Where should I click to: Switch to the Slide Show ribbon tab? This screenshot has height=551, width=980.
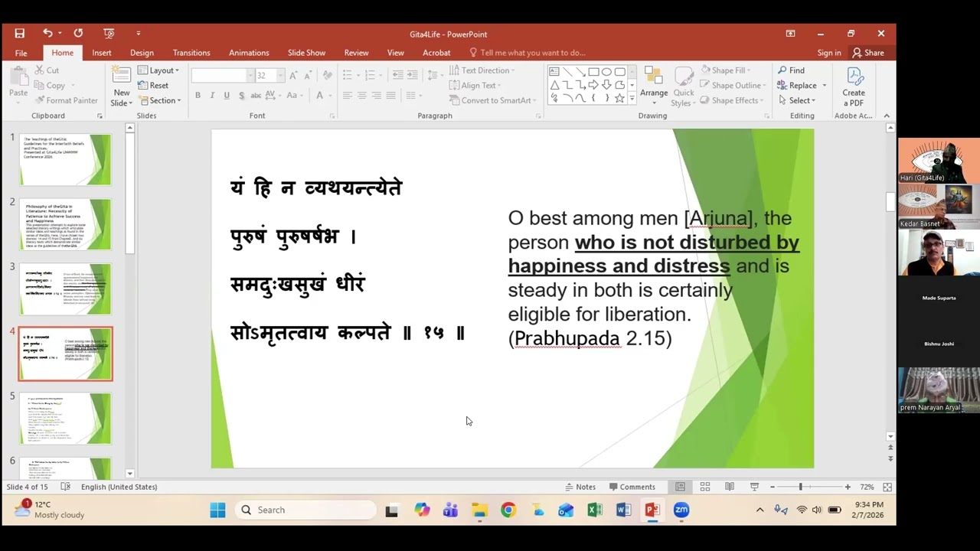[306, 53]
